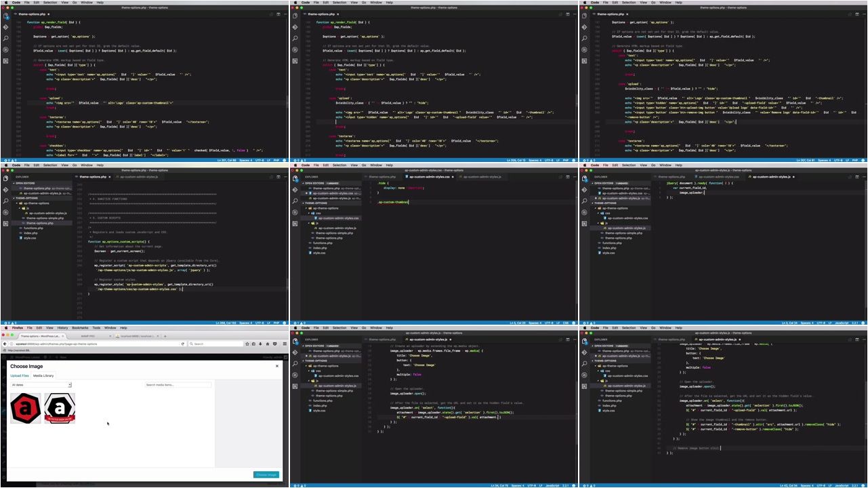
Task: Switch to the Upload Files tab
Action: (x=20, y=375)
